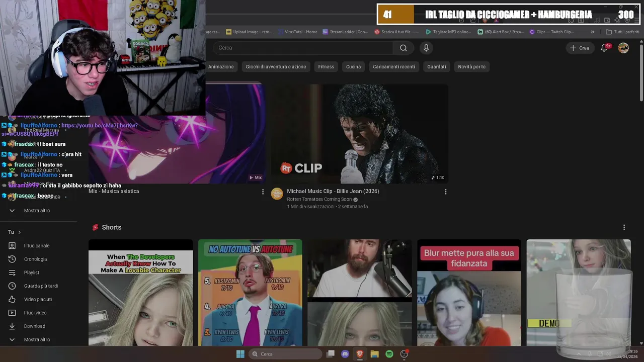
Task: Click the Shorts section logo icon
Action: tap(95, 227)
